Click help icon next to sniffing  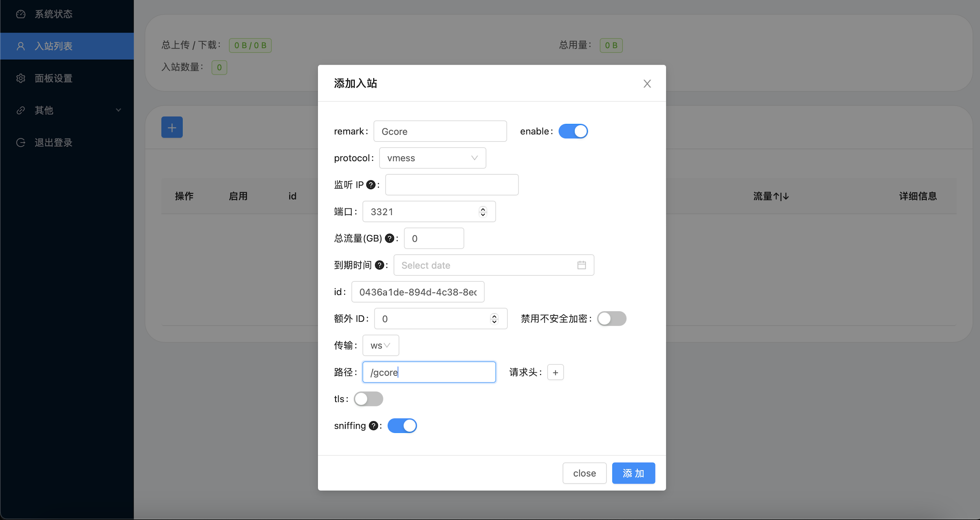coord(374,426)
